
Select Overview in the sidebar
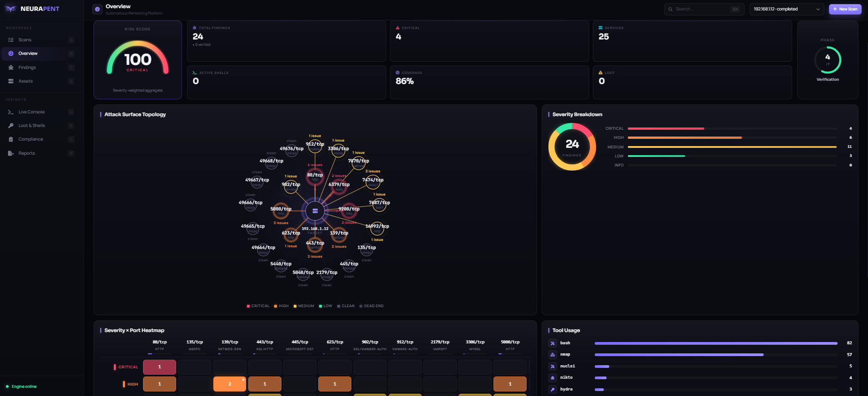(x=42, y=54)
